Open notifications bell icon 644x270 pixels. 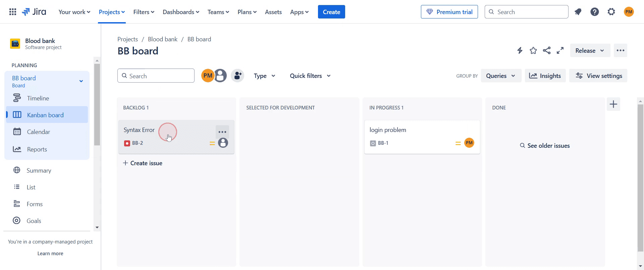578,12
